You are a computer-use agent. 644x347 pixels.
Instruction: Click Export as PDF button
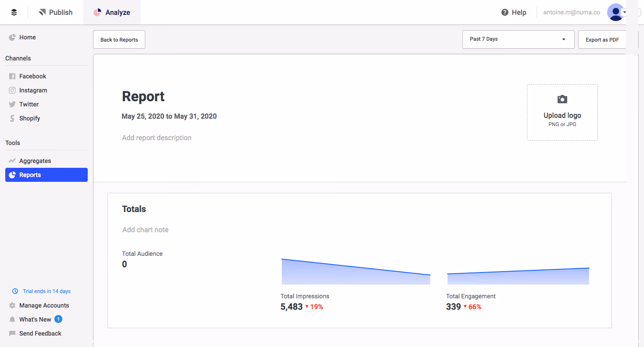pyautogui.click(x=602, y=39)
